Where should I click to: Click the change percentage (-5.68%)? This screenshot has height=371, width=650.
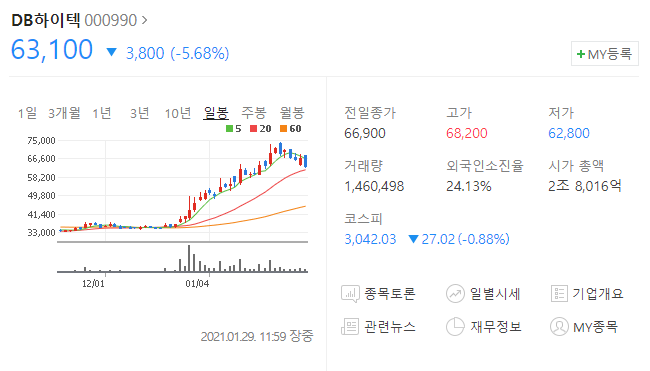200,53
